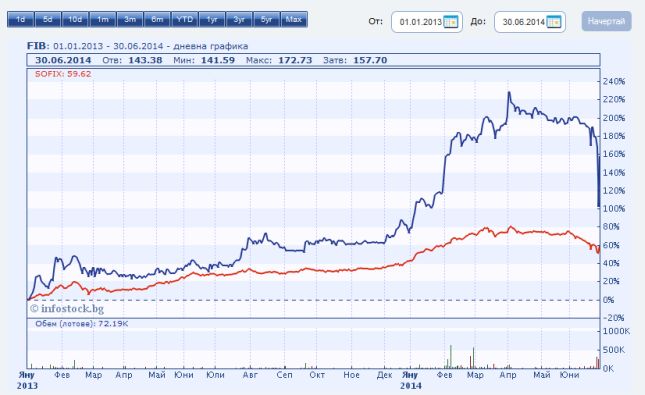Viewport: 645px width, 395px height.
Task: Select the Max range button
Action: [x=294, y=19]
